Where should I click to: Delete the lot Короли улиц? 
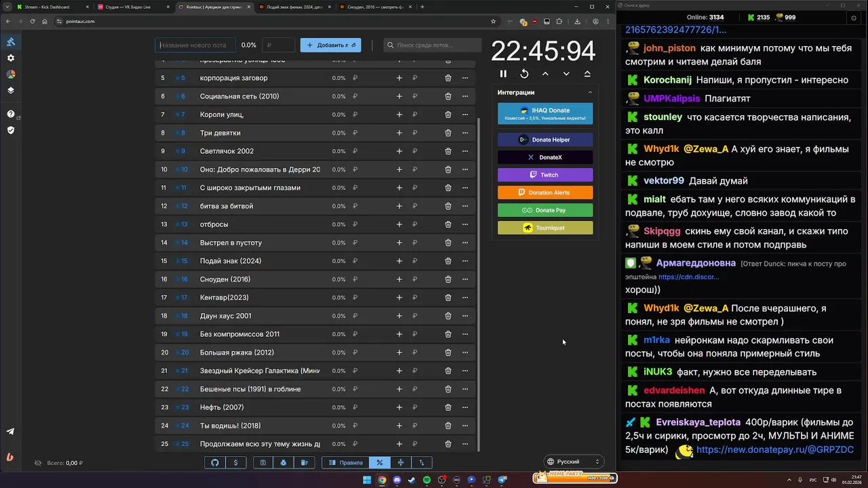tap(448, 115)
